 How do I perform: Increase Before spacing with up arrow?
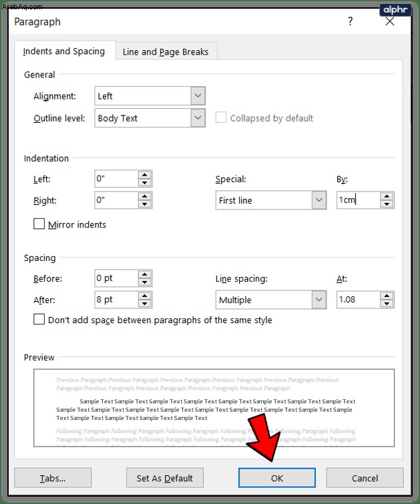[145, 274]
